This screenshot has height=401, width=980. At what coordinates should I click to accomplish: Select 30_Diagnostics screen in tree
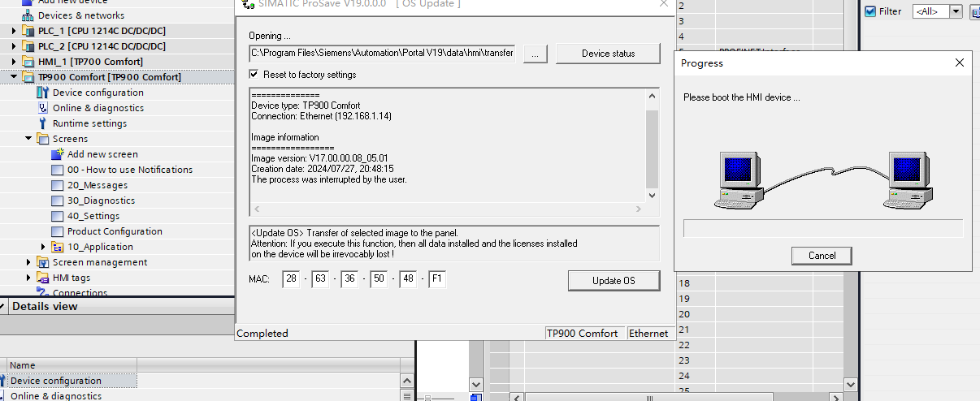(101, 200)
